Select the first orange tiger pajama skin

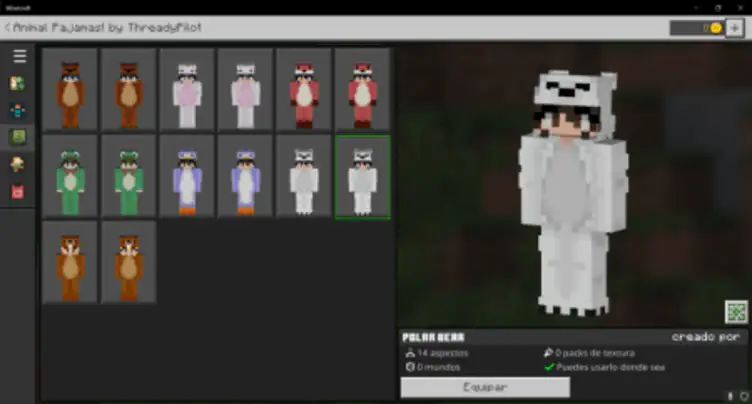pyautogui.click(x=70, y=262)
